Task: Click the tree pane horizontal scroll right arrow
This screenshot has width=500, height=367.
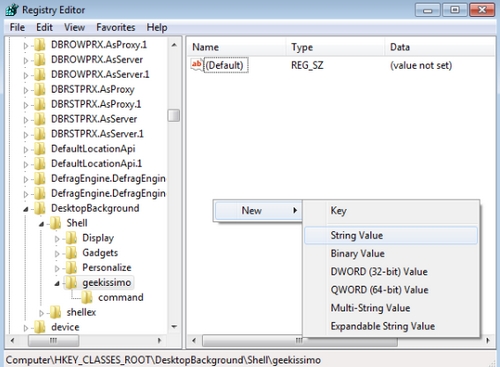Action: coord(159,340)
